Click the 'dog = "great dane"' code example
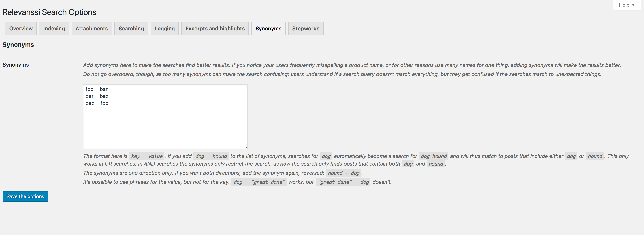Image resolution: width=644 pixels, height=235 pixels. [x=259, y=182]
